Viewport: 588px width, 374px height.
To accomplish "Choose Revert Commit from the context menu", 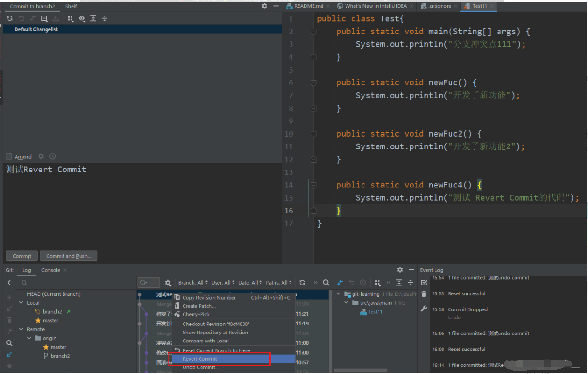I will (199, 359).
